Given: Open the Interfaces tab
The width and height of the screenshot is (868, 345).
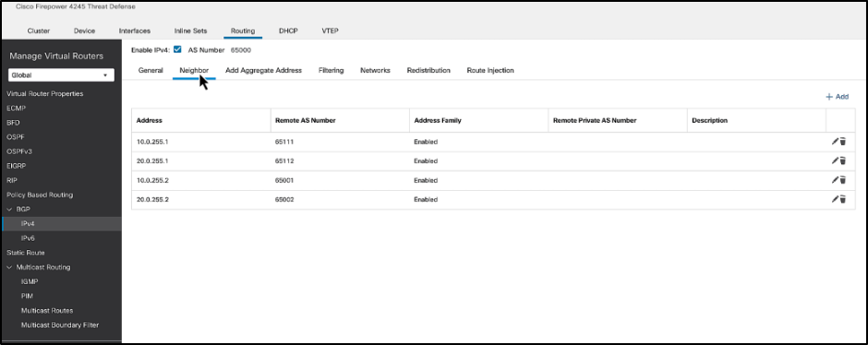Looking at the screenshot, I should [x=135, y=31].
